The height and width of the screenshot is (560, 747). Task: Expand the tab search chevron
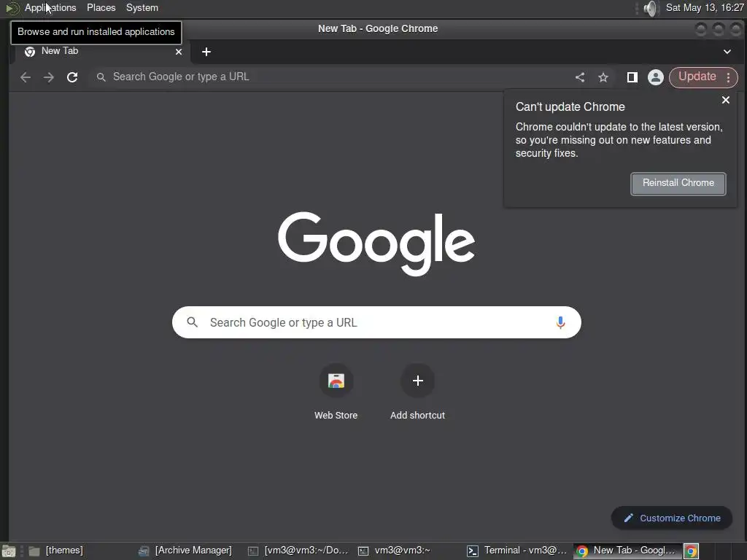(x=727, y=52)
